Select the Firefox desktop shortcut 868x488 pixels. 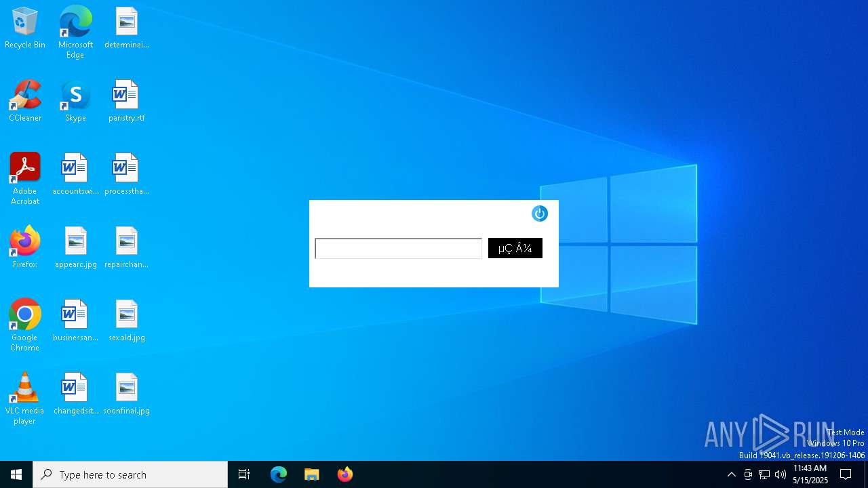click(x=25, y=248)
